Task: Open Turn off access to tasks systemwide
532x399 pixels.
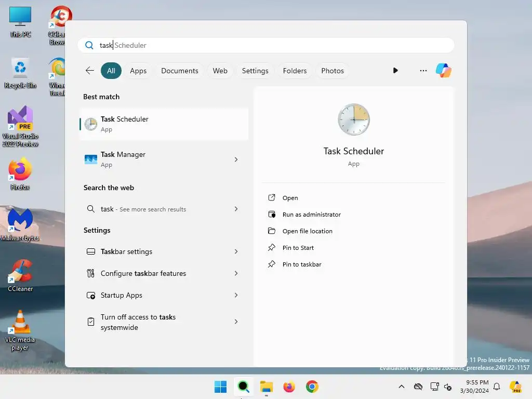Action: (164, 322)
